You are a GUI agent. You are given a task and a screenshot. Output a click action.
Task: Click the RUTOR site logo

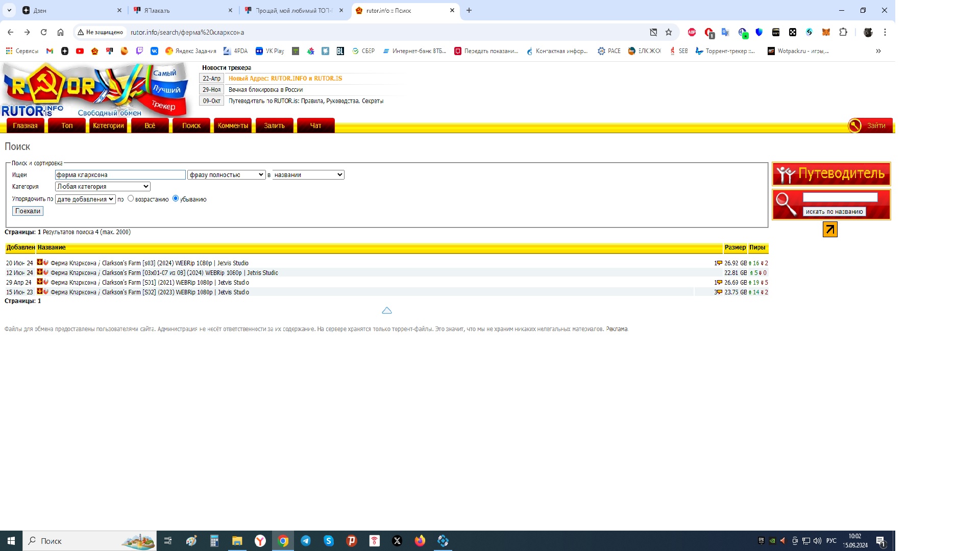pos(95,90)
